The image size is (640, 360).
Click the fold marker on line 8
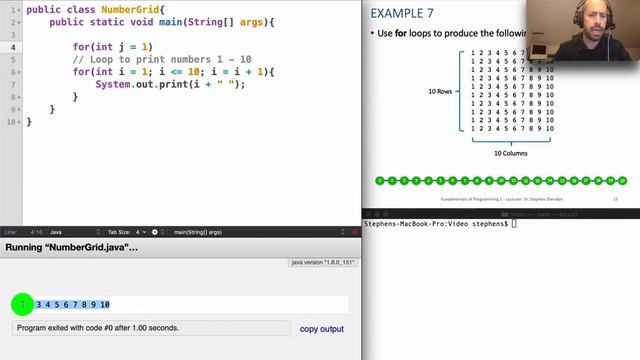click(19, 98)
